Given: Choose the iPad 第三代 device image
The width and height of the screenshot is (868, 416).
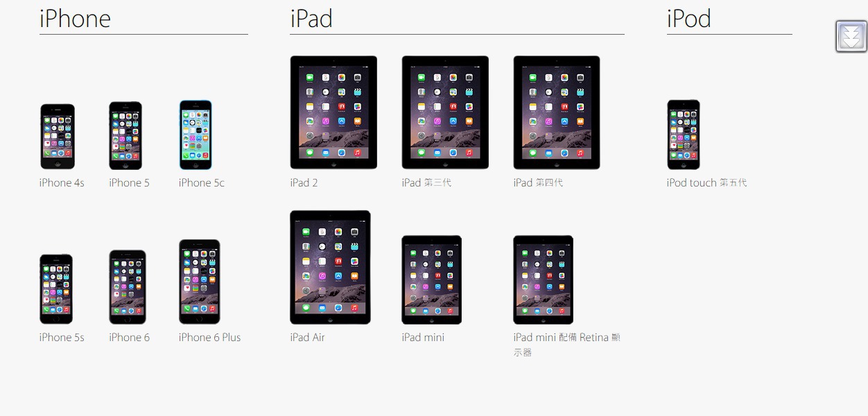Looking at the screenshot, I should 445,112.
